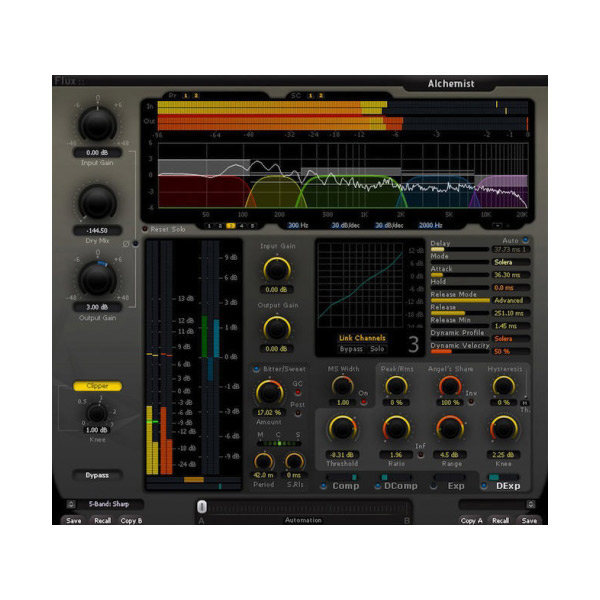This screenshot has width=600, height=600.
Task: Click the main Output Gain knob showing 3.00 dB
Action: point(98,280)
